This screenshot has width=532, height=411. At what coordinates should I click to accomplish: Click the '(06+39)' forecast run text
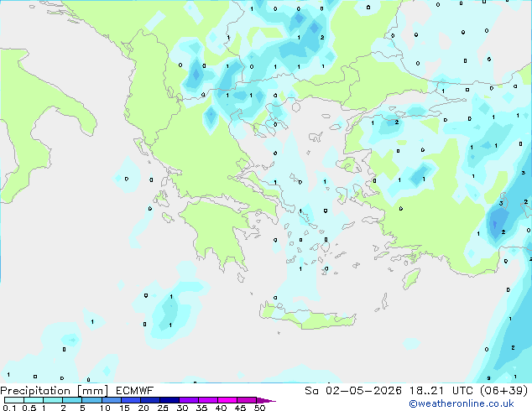[503, 391]
